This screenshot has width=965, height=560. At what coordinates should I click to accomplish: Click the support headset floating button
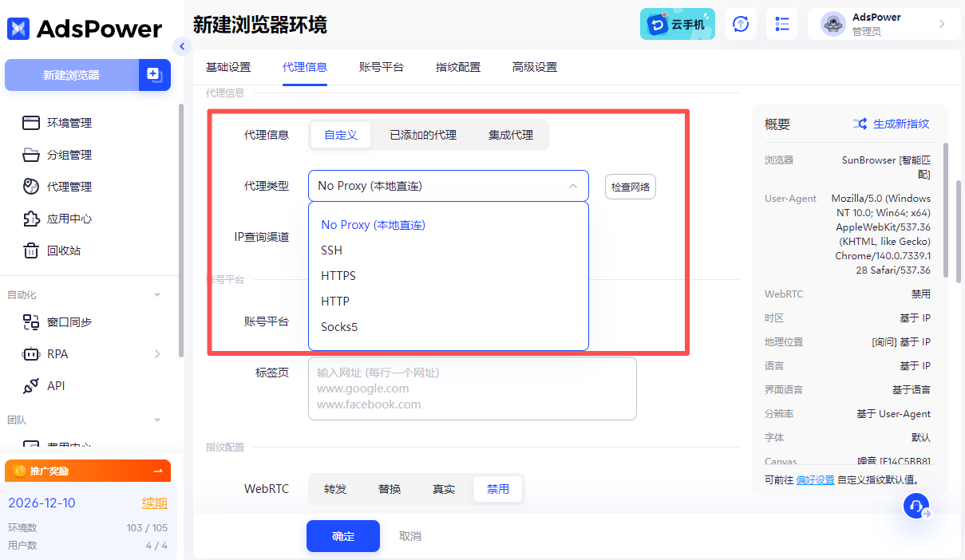[916, 506]
